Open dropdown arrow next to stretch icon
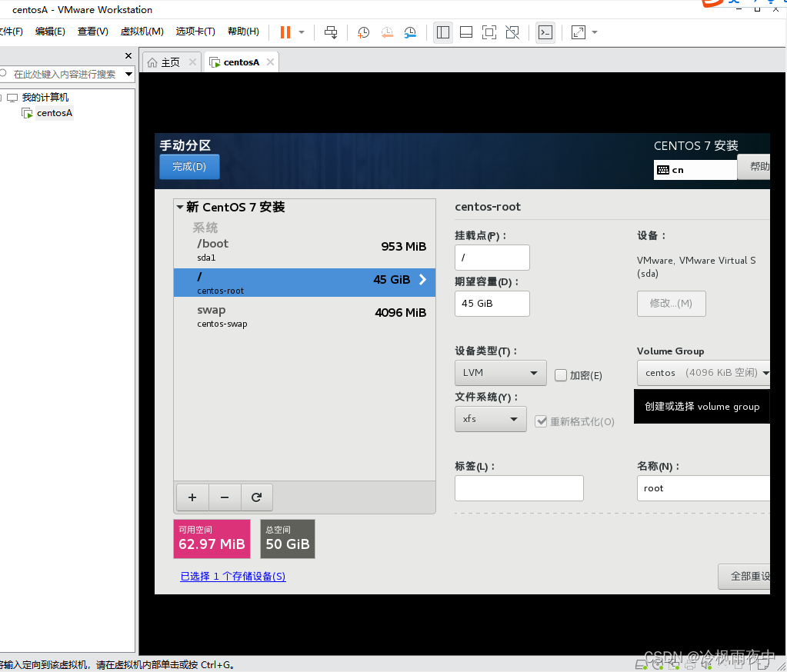The width and height of the screenshot is (787, 672). [595, 32]
